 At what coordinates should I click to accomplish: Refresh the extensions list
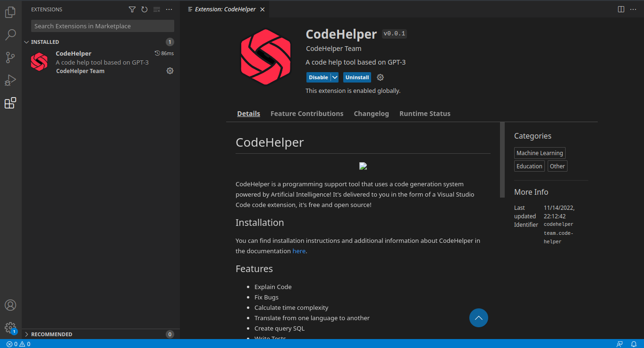pyautogui.click(x=144, y=9)
